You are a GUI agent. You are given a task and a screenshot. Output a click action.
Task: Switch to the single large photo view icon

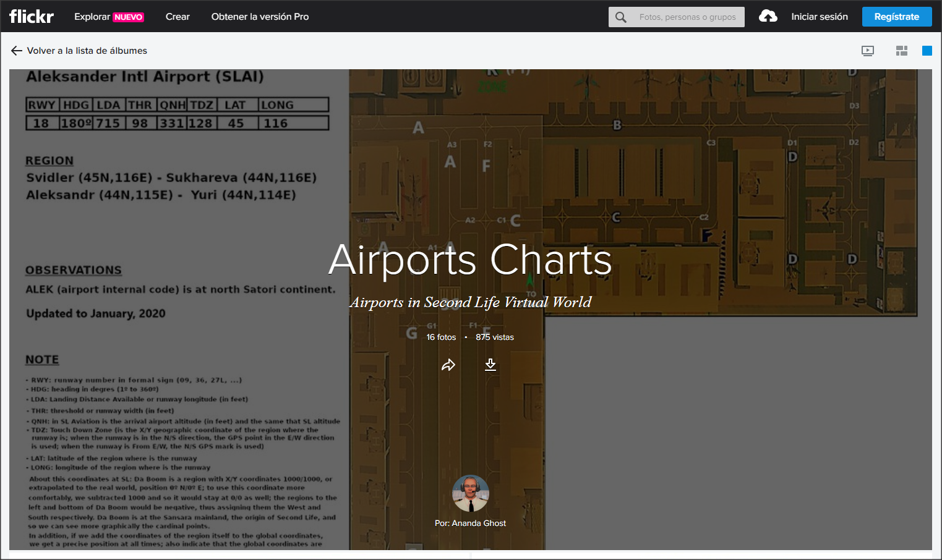(927, 51)
